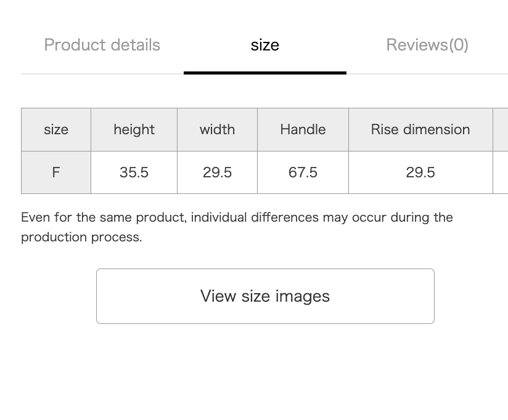This screenshot has height=420, width=508.
Task: Click the View size images button
Action: tap(265, 296)
